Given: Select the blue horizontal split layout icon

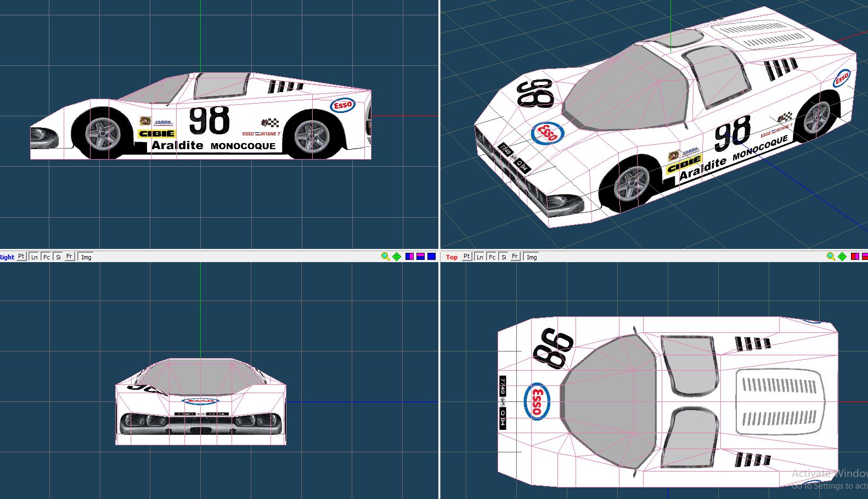Looking at the screenshot, I should [x=420, y=257].
